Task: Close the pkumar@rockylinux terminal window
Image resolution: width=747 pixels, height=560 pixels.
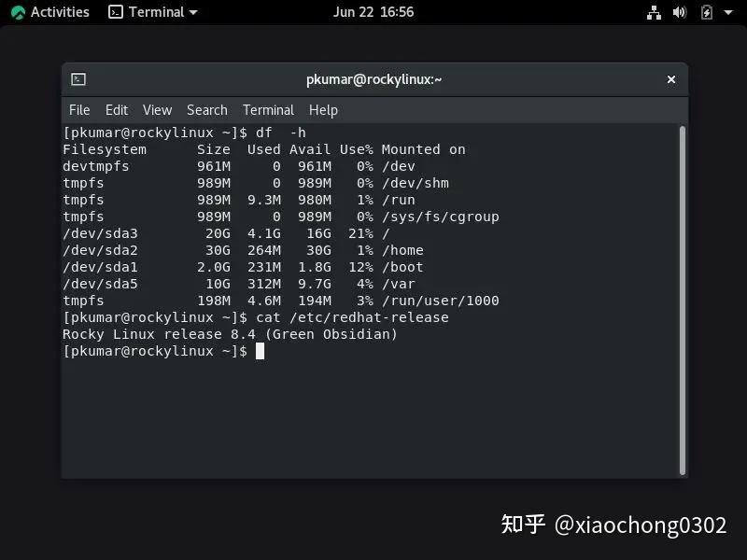Action: [x=671, y=79]
